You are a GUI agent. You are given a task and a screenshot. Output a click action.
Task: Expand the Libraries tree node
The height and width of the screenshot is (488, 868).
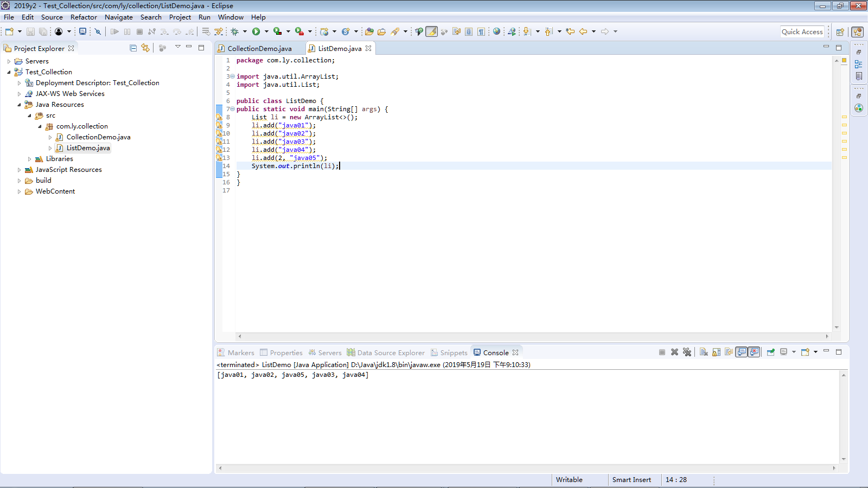29,159
